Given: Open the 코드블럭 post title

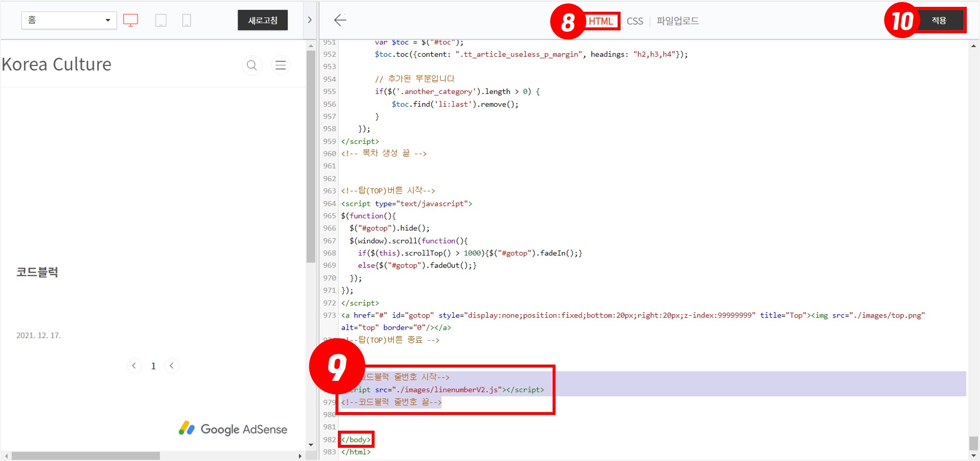Looking at the screenshot, I should (x=37, y=272).
